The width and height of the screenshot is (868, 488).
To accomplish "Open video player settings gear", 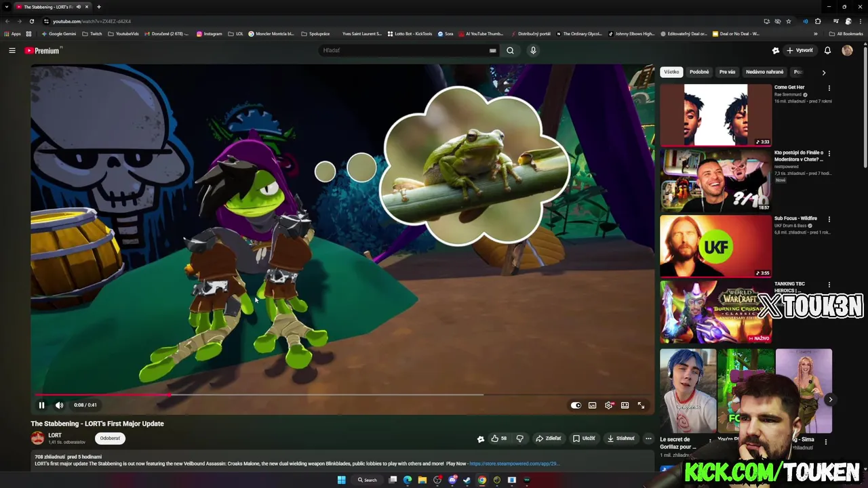I will pos(608,405).
